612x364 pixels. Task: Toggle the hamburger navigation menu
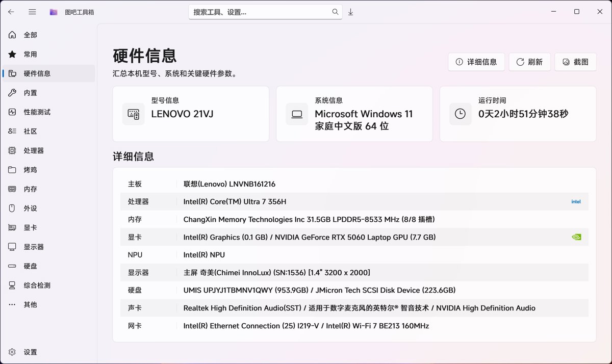pos(32,12)
